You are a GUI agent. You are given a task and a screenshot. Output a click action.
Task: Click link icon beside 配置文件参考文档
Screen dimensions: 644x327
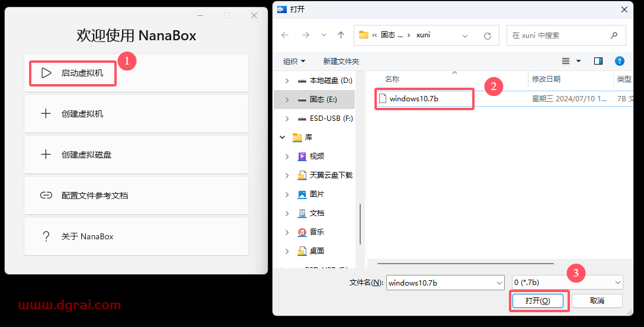pyautogui.click(x=46, y=195)
